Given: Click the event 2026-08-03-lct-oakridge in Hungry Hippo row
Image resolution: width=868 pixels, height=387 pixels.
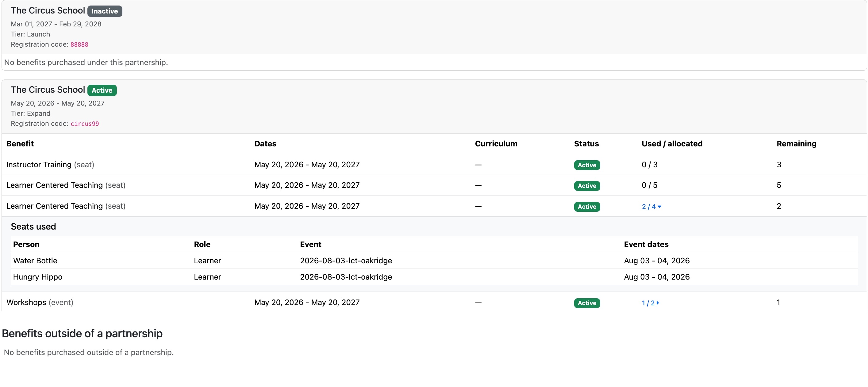Looking at the screenshot, I should tap(346, 277).
